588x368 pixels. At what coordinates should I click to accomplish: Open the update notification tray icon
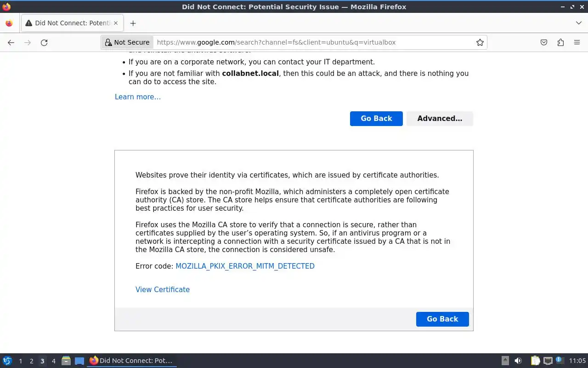click(x=559, y=360)
